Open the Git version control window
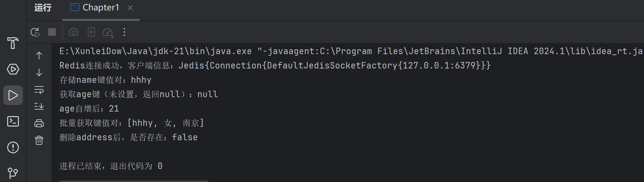The width and height of the screenshot is (644, 182). [x=13, y=173]
